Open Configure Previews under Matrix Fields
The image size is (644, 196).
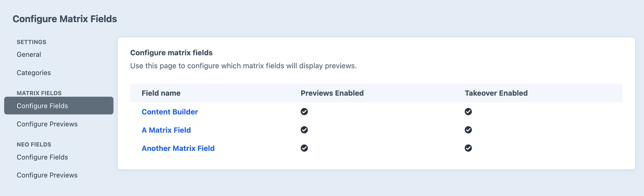(x=47, y=124)
